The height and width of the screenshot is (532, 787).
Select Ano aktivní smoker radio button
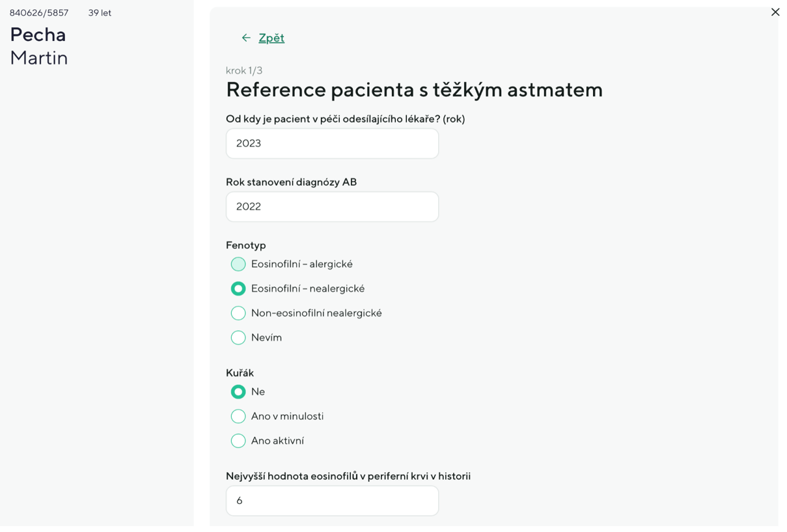(x=238, y=441)
